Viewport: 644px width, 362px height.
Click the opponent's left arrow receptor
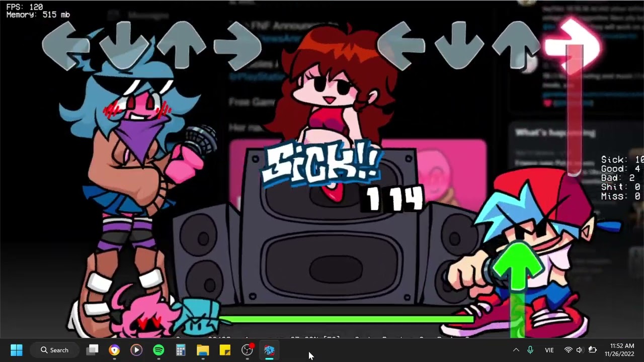66,46
